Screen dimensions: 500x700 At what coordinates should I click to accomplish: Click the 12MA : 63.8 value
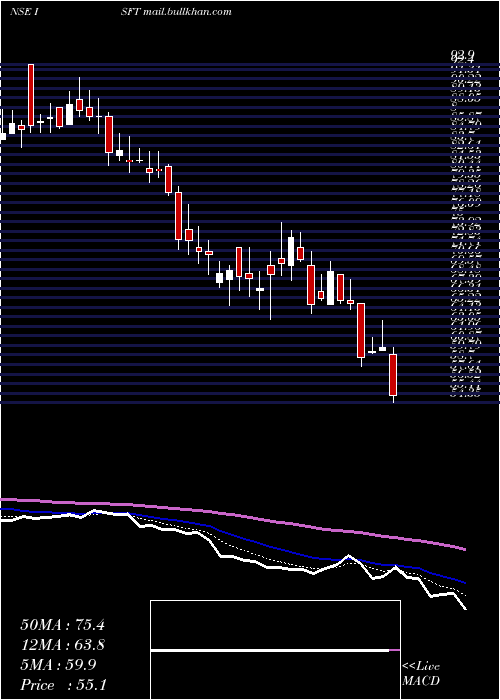tap(63, 645)
